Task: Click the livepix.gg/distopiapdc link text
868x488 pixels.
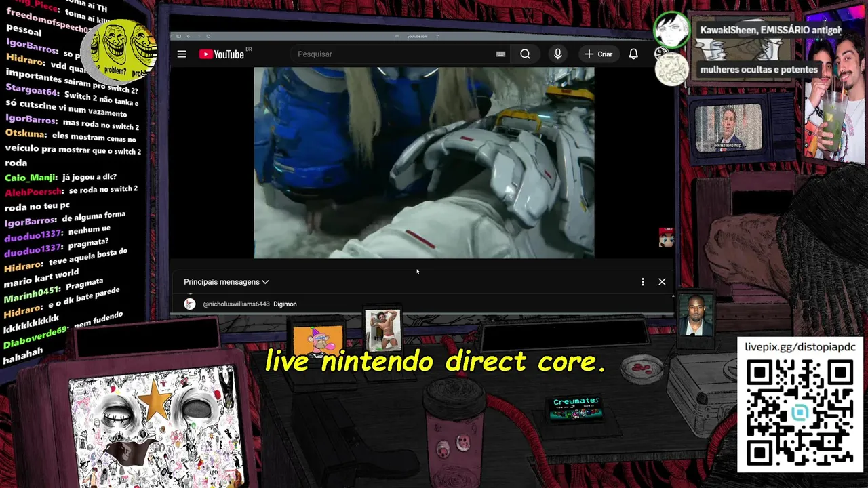Action: click(800, 347)
